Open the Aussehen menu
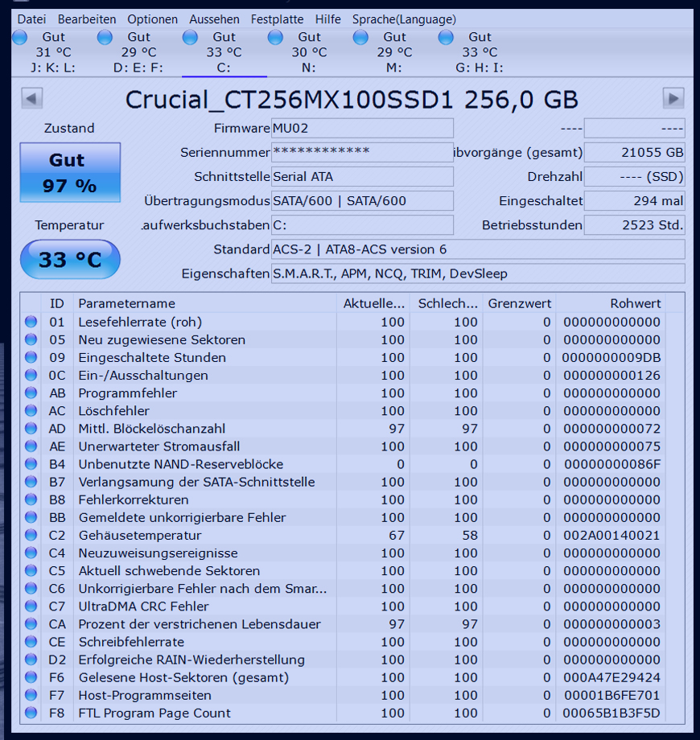This screenshot has width=700, height=740. click(x=214, y=19)
